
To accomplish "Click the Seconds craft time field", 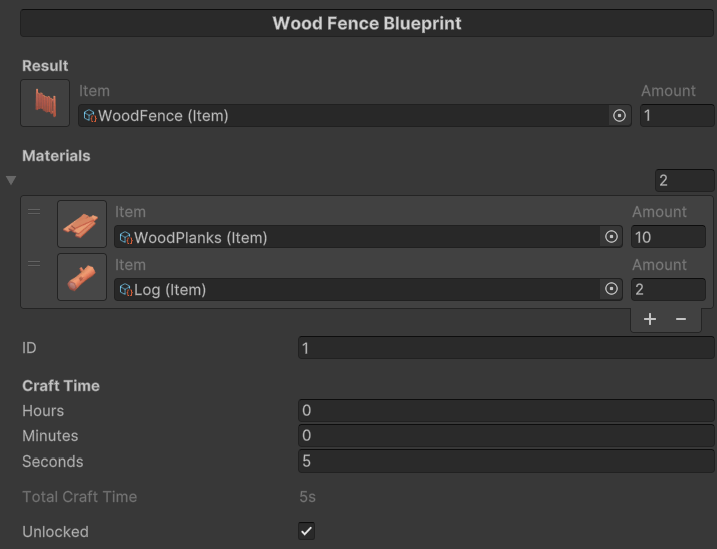I will [505, 462].
